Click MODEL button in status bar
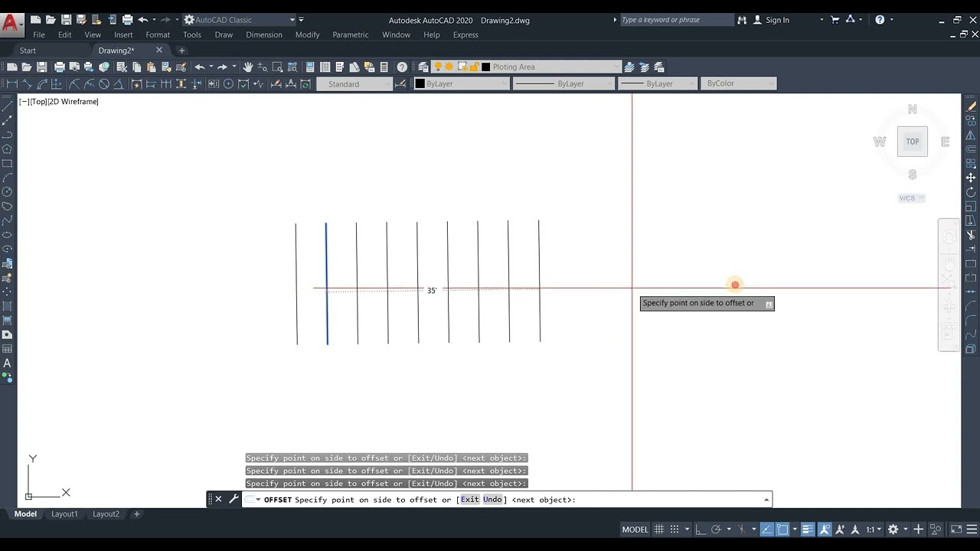This screenshot has height=551, width=980. tap(635, 529)
